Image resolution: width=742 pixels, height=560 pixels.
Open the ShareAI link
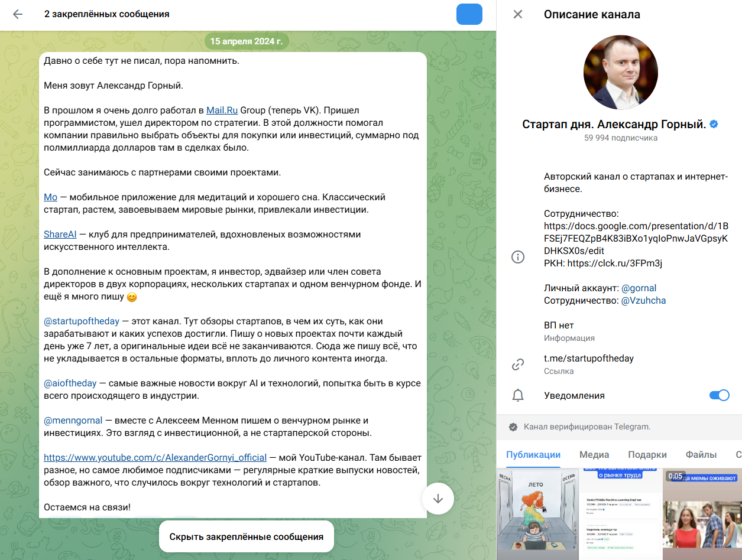[x=60, y=235]
